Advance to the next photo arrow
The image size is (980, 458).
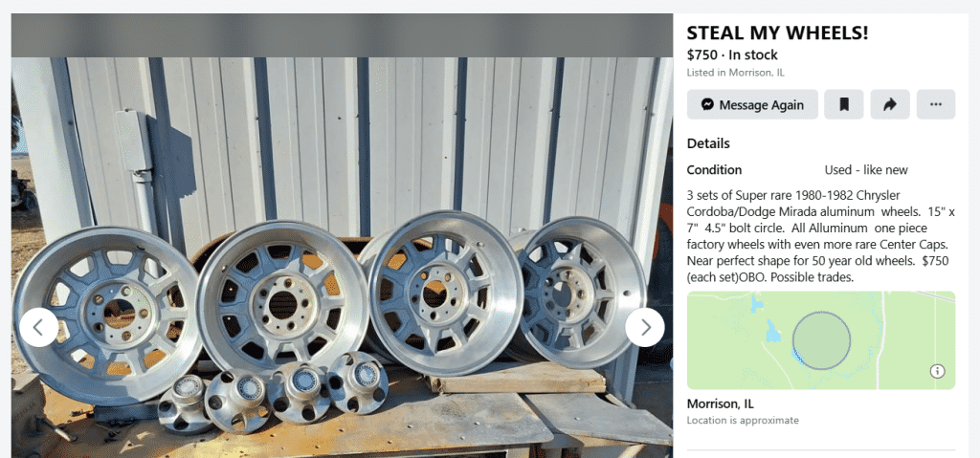coord(645,327)
